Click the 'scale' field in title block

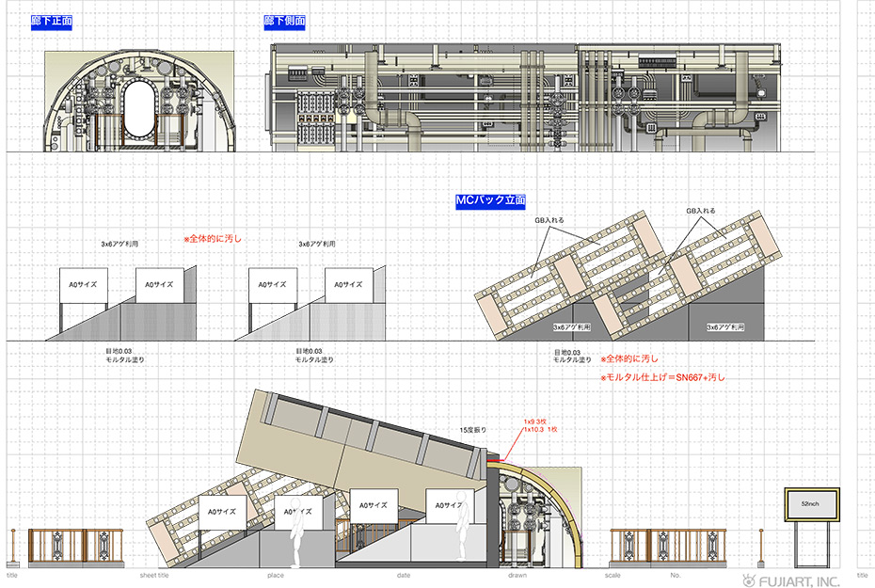[612, 574]
